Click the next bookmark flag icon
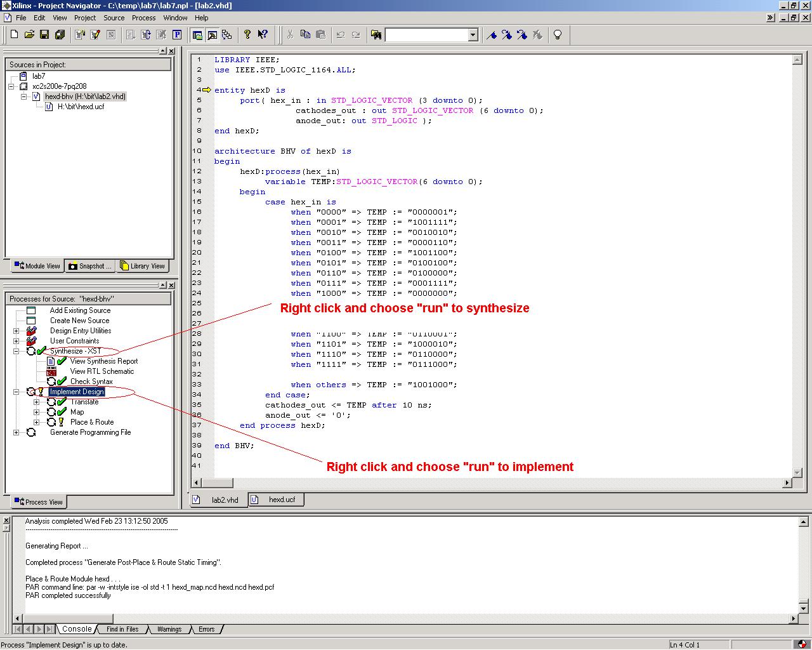 coord(507,35)
